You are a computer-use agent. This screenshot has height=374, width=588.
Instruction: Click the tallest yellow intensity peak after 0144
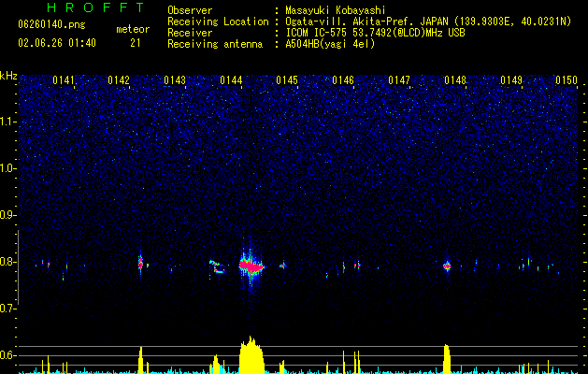coord(251,355)
